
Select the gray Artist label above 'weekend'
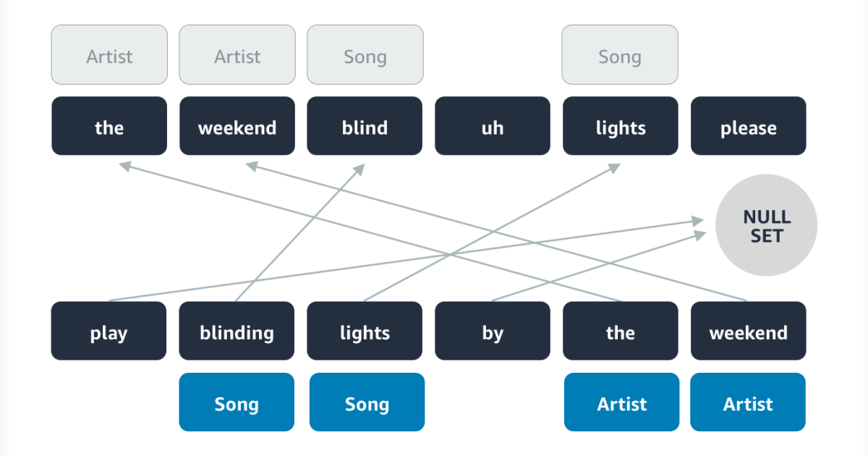(237, 55)
